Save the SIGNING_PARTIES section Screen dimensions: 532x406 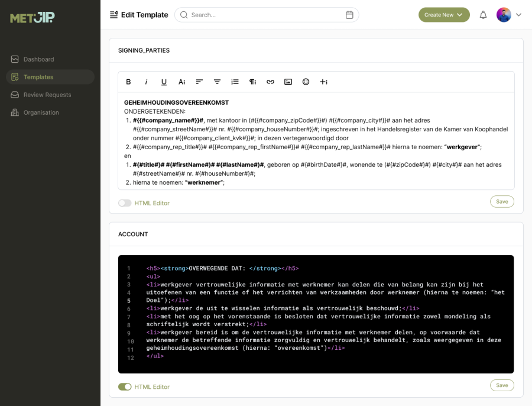click(x=502, y=202)
